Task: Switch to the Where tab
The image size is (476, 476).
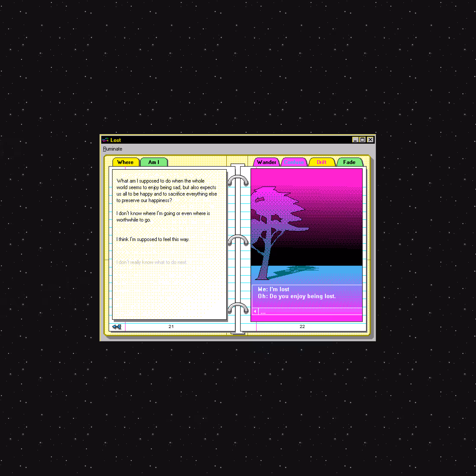Action: tap(125, 162)
